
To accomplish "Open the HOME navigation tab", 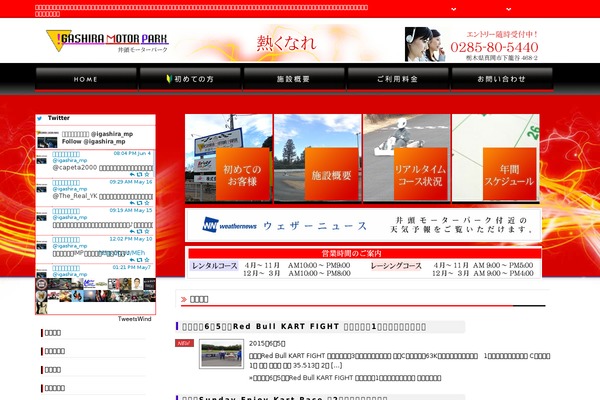I will pyautogui.click(x=86, y=79).
